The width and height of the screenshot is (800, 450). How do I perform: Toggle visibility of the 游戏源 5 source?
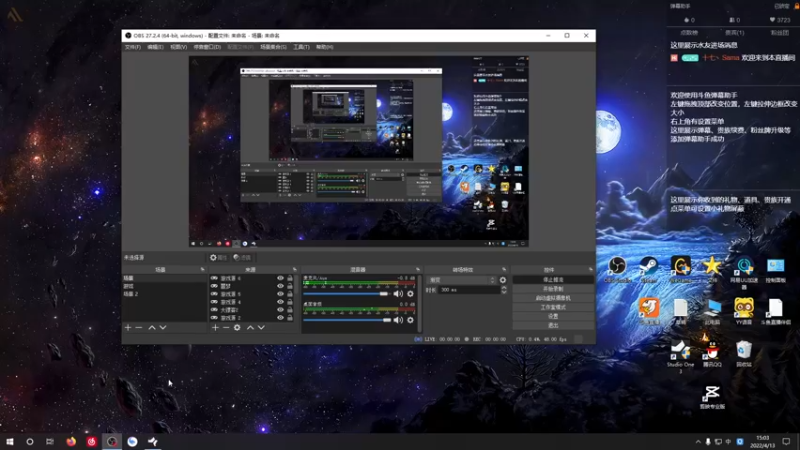(x=280, y=294)
